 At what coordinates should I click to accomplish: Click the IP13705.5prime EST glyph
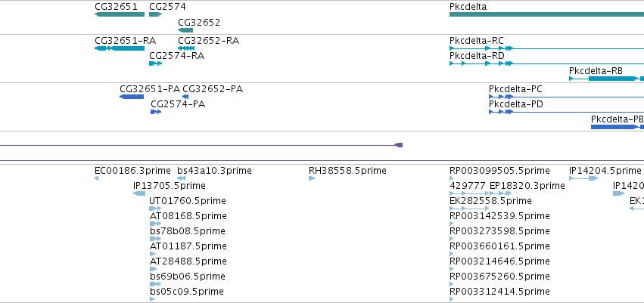point(139,193)
